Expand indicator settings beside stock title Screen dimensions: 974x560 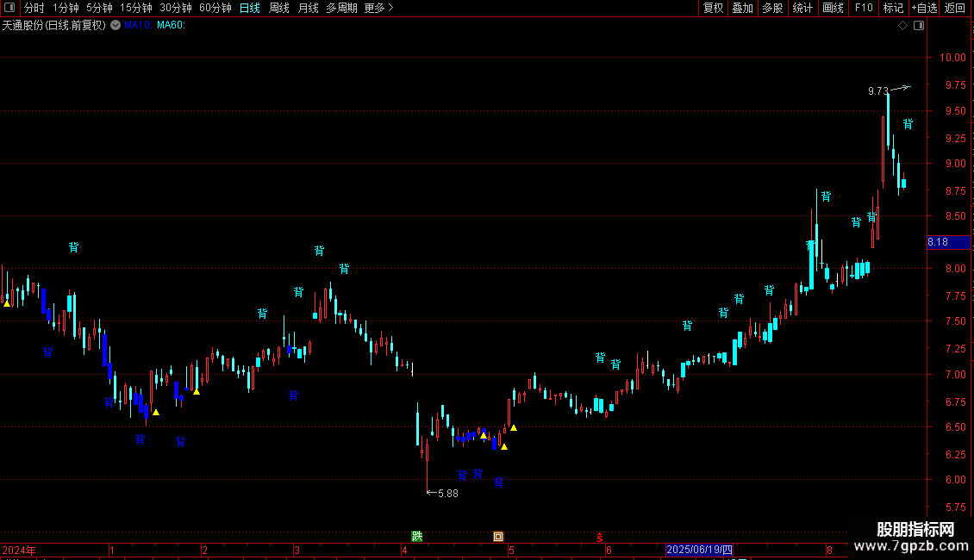[x=116, y=25]
